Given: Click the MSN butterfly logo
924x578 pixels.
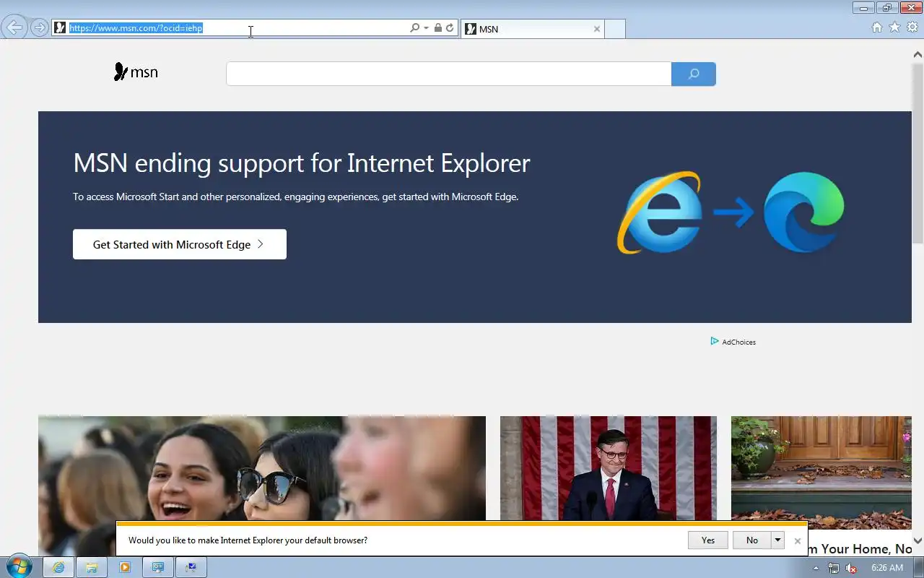Looking at the screenshot, I should point(136,72).
